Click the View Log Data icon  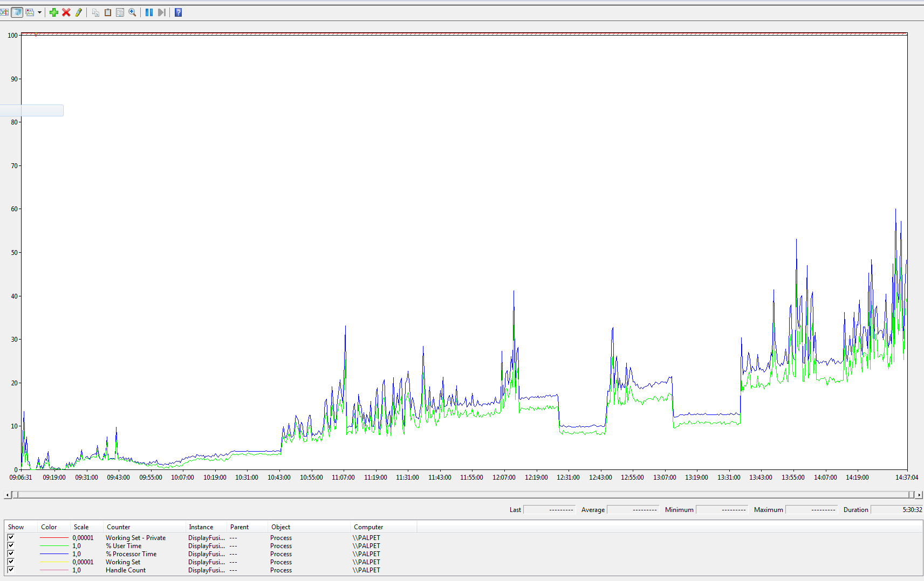tap(17, 12)
